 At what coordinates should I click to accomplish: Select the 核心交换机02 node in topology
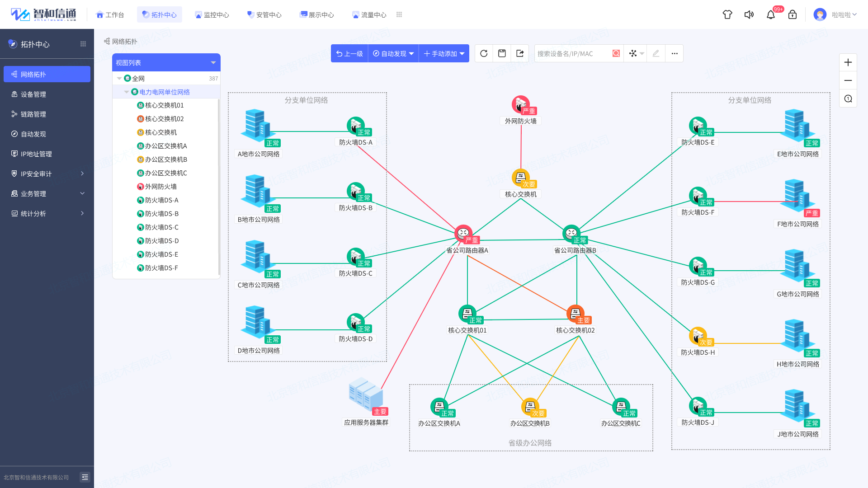tap(576, 314)
